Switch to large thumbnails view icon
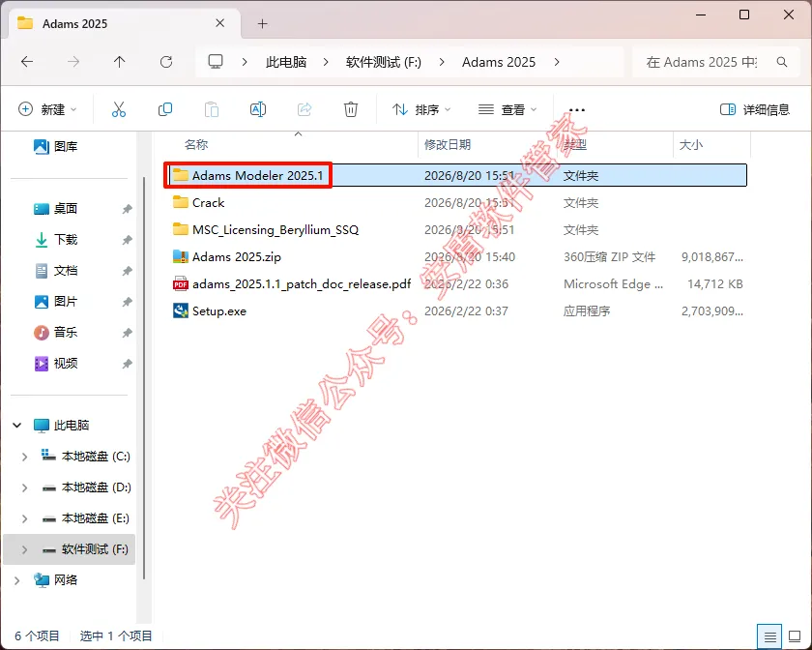 tap(795, 636)
